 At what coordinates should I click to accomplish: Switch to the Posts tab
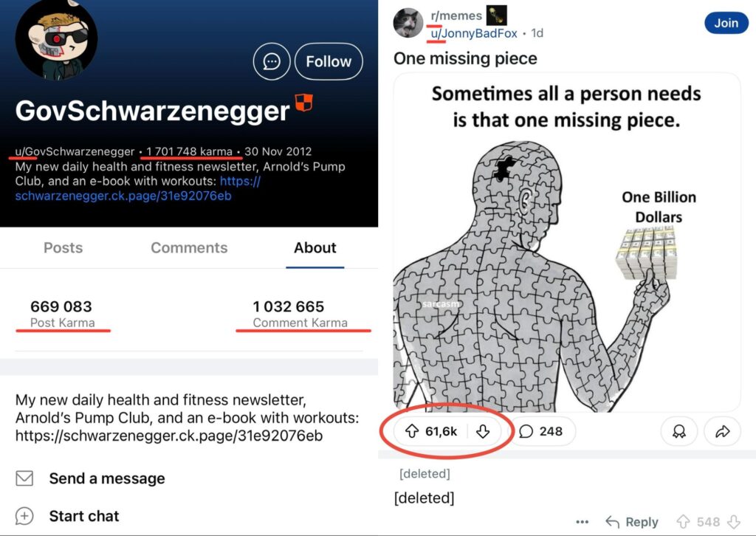coord(63,248)
